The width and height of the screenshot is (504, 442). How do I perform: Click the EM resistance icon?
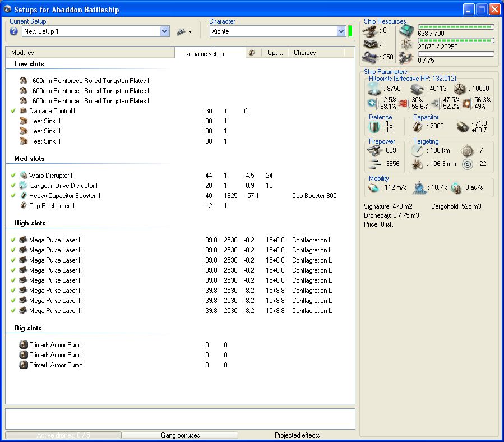(x=372, y=103)
